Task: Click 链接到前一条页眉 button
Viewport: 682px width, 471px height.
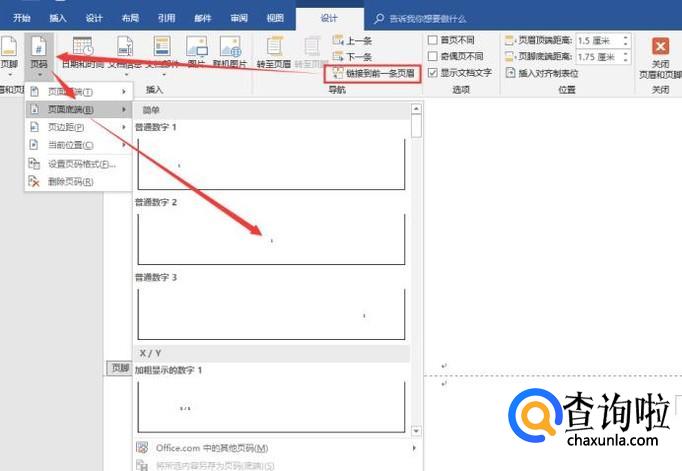Action: pyautogui.click(x=373, y=73)
